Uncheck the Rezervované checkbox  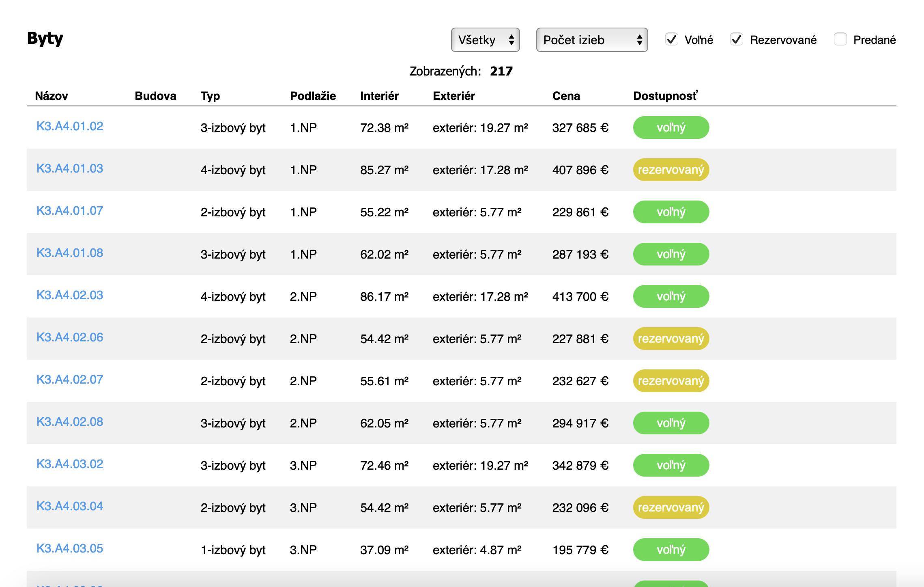(x=736, y=39)
